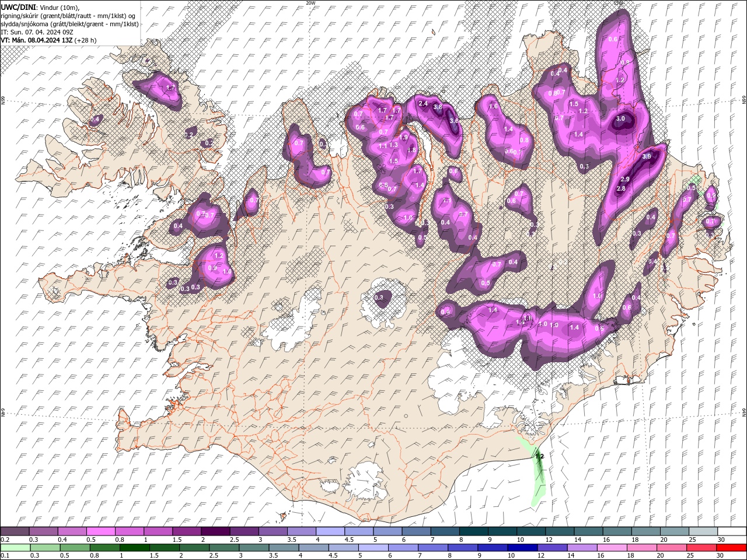Click the 1.8 snowfall value in the north

click(x=411, y=150)
